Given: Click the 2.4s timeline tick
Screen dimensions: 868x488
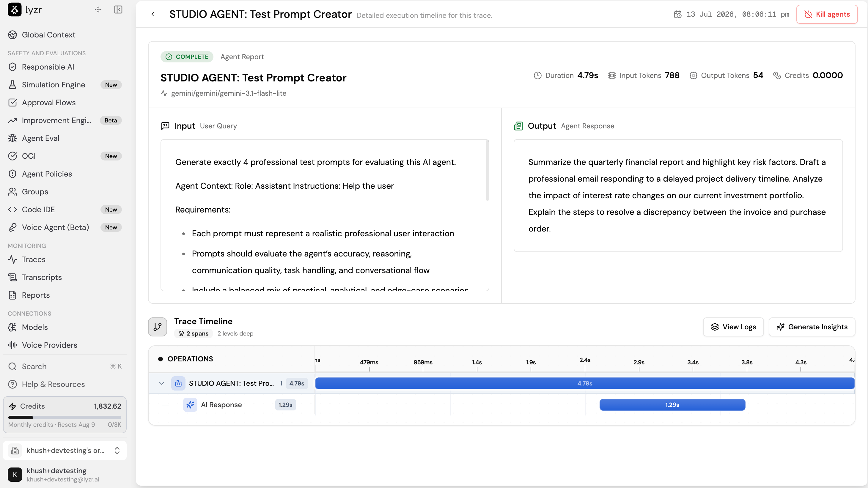Looking at the screenshot, I should click(x=585, y=360).
